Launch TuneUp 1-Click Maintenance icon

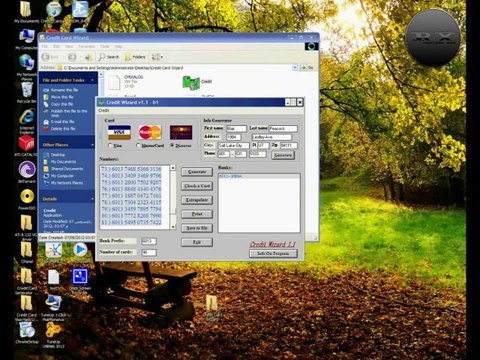[x=53, y=307]
